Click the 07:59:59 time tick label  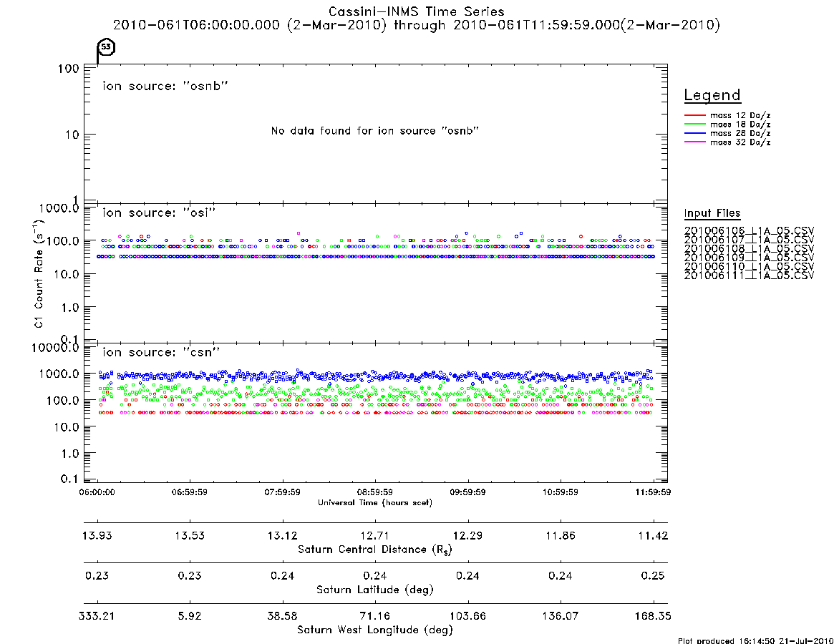point(283,492)
